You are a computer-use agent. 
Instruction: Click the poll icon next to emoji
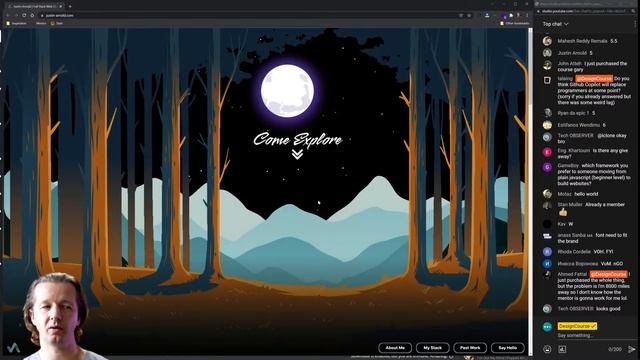pyautogui.click(x=562, y=349)
